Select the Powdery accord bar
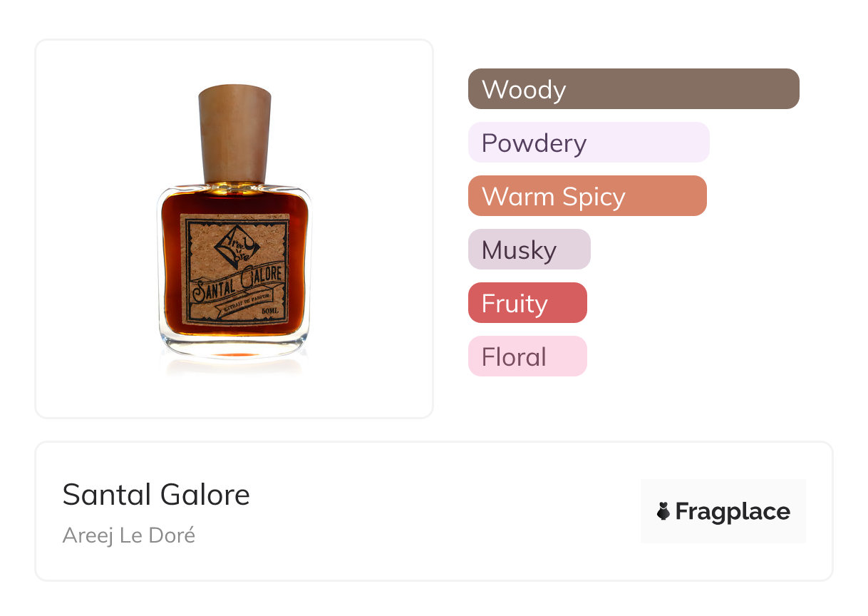The image size is (868, 616). point(589,143)
